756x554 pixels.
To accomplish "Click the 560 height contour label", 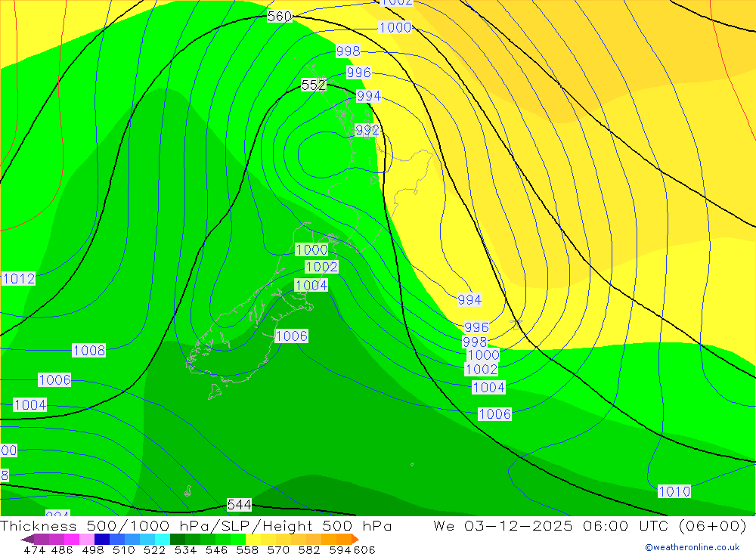I will pos(280,17).
